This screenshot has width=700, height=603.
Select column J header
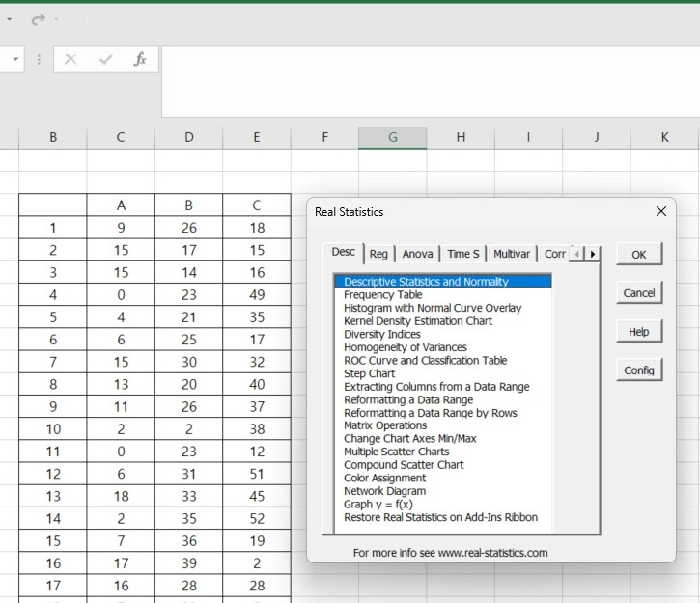pos(597,137)
